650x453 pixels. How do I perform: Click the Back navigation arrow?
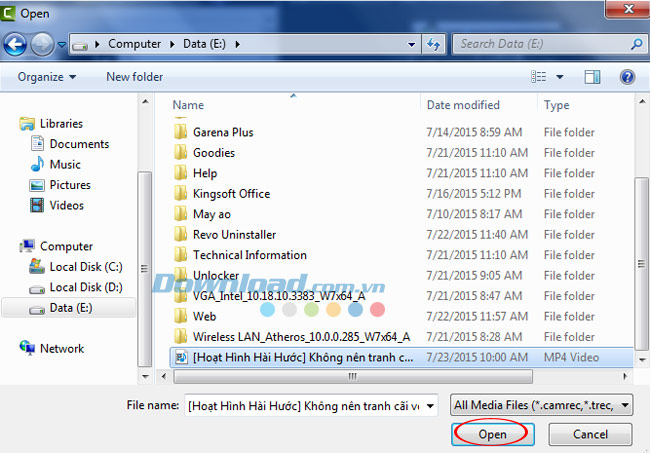point(15,44)
